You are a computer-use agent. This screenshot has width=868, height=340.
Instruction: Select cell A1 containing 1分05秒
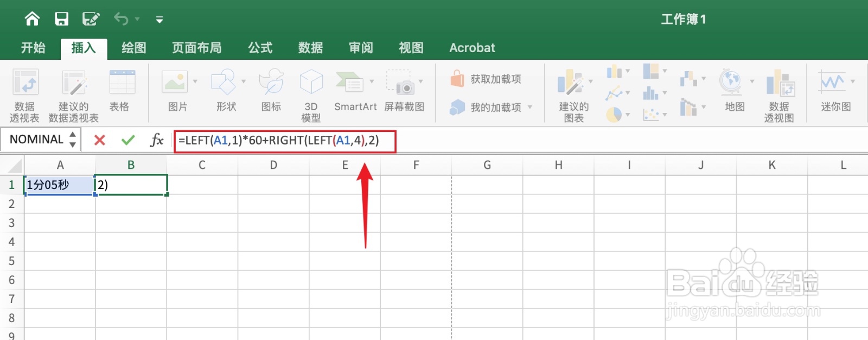(x=60, y=185)
